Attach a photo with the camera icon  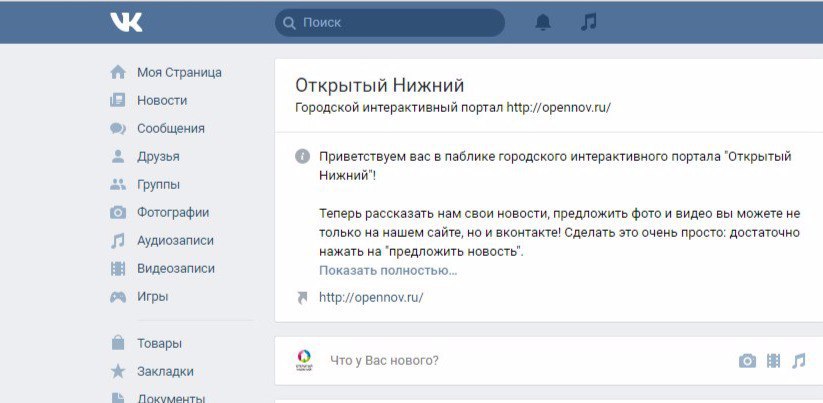pyautogui.click(x=747, y=361)
